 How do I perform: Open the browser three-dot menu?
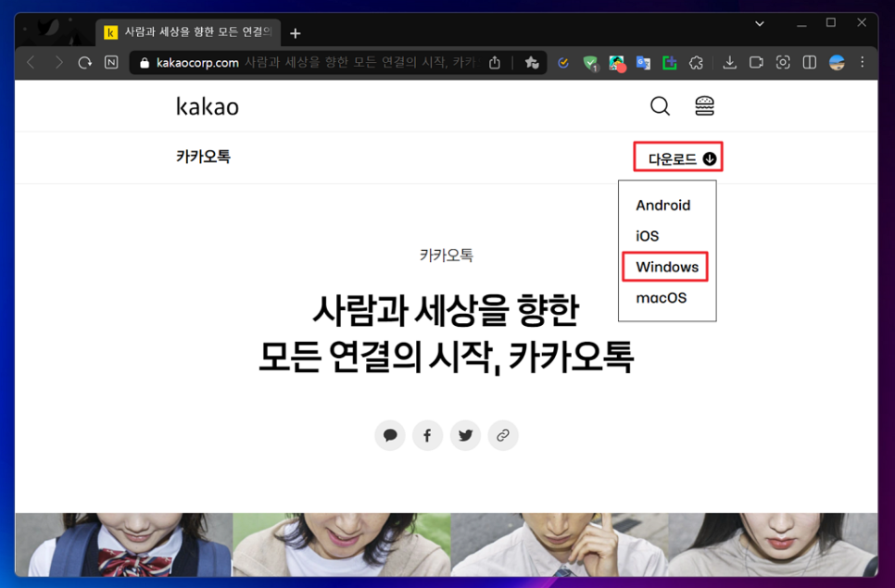click(x=863, y=62)
